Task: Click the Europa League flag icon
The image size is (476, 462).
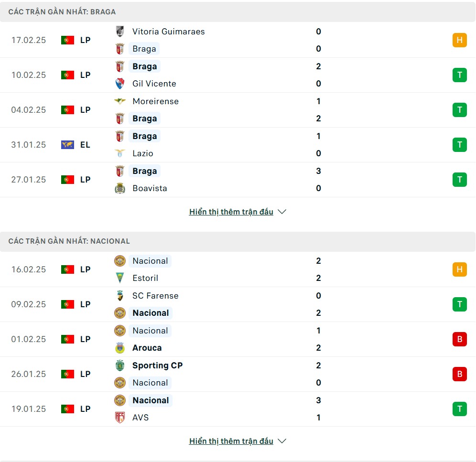Action: pyautogui.click(x=67, y=145)
